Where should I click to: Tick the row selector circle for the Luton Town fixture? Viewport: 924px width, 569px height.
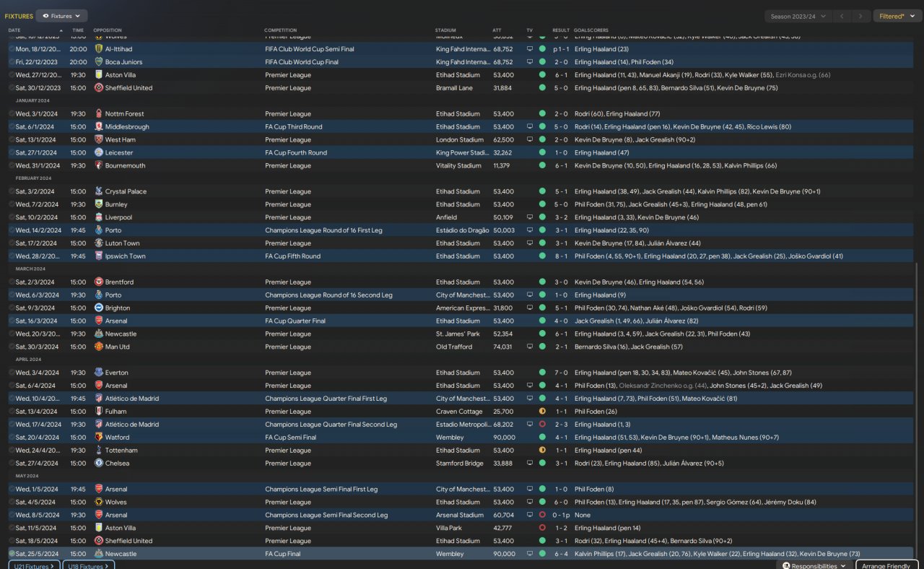[12, 243]
